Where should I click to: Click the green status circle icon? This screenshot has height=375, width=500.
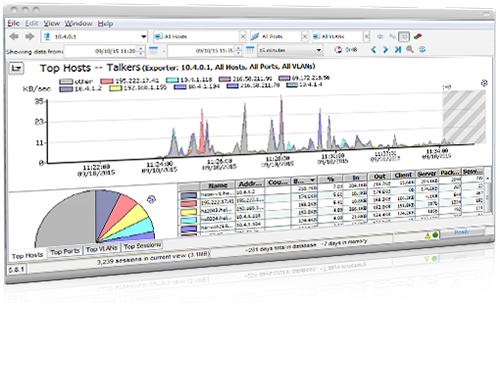pos(435,235)
